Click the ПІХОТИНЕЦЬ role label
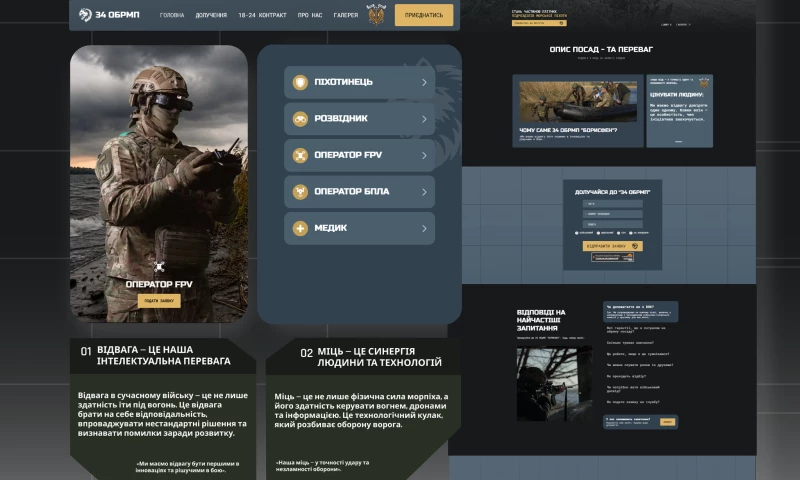 [343, 82]
